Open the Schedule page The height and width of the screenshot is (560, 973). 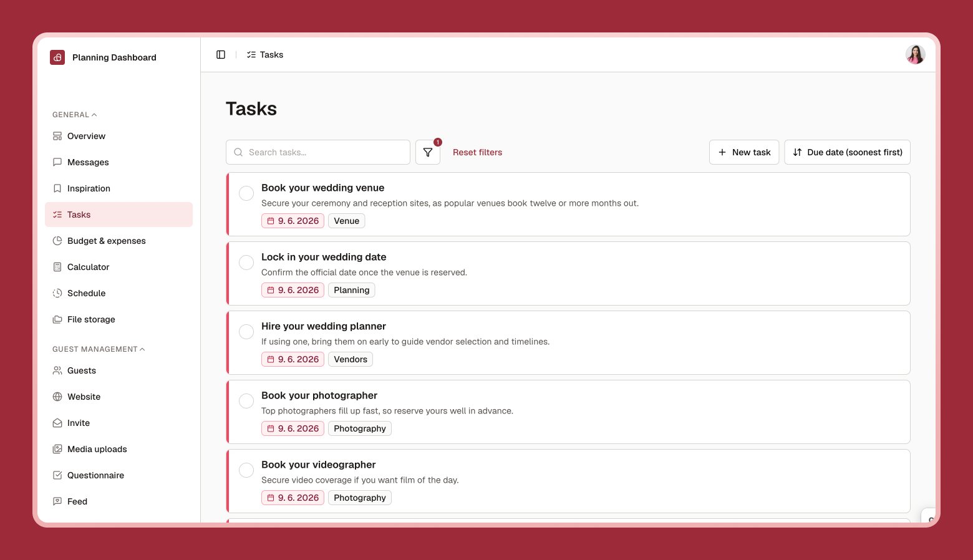[119, 293]
